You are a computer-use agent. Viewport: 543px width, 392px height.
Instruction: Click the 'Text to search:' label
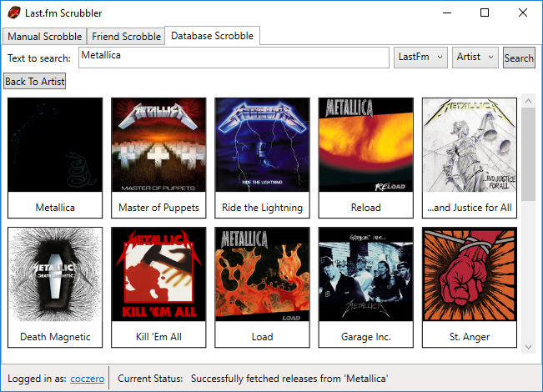[39, 58]
